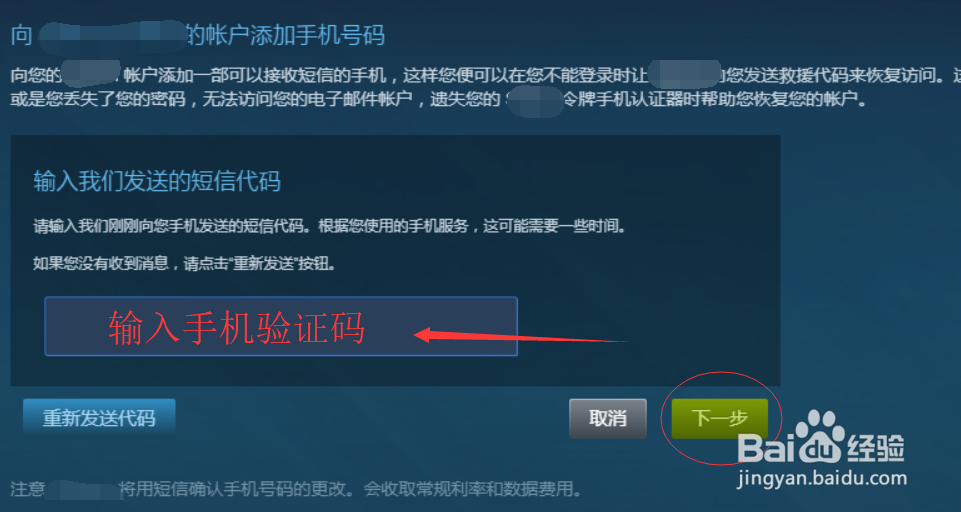
Task: Click the red arrow pointing at input
Action: [x=521, y=336]
